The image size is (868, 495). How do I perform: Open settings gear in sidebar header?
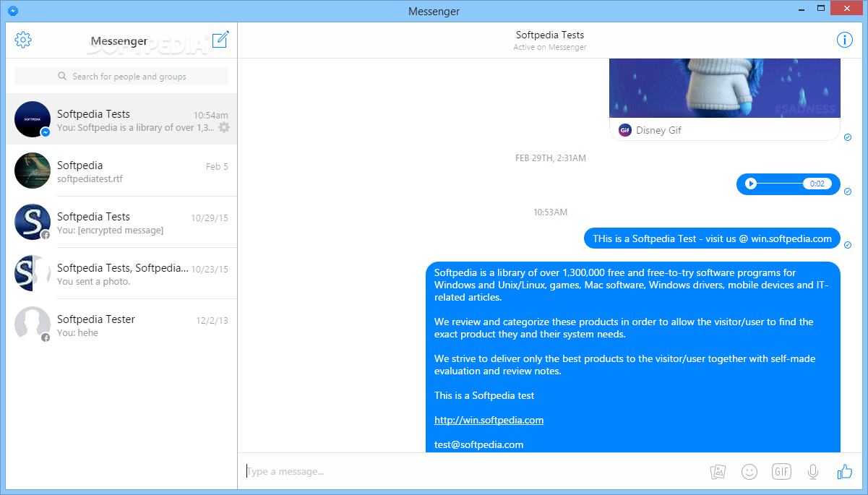pyautogui.click(x=23, y=40)
